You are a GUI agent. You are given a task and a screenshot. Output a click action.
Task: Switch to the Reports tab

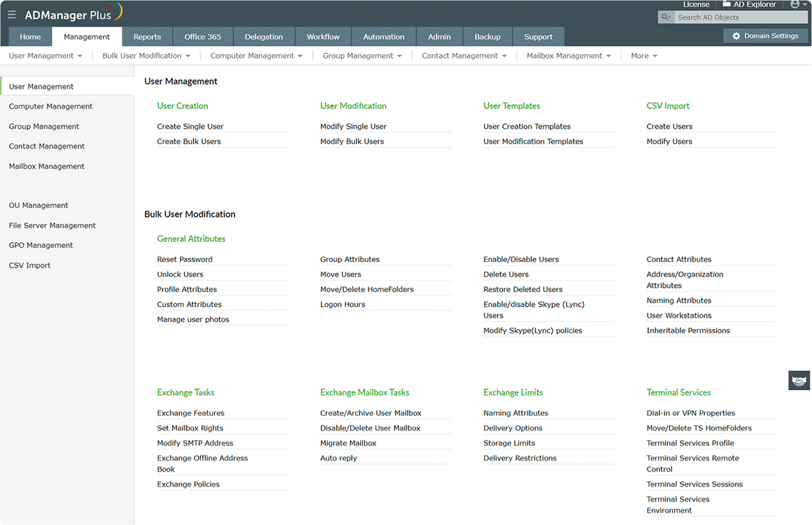coord(147,37)
